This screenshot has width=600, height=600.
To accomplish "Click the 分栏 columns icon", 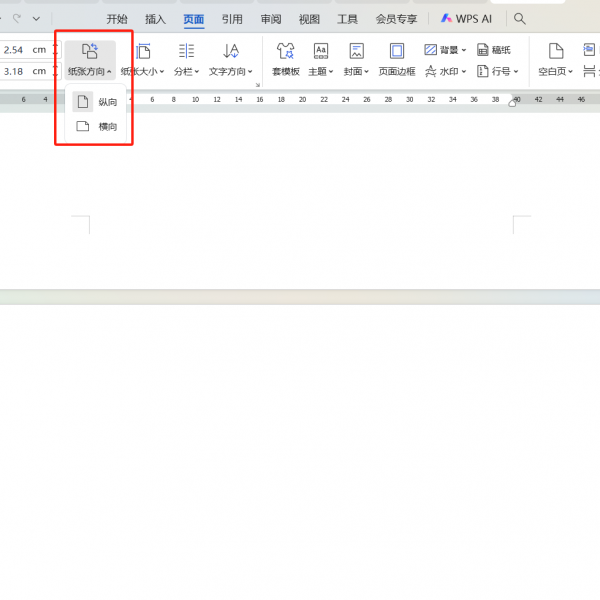I will [186, 52].
